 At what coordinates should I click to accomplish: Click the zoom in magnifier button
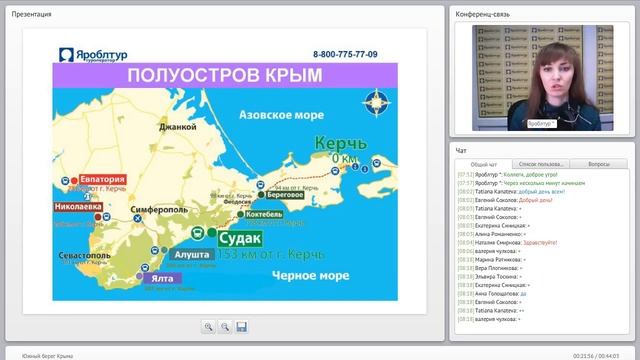point(208,327)
